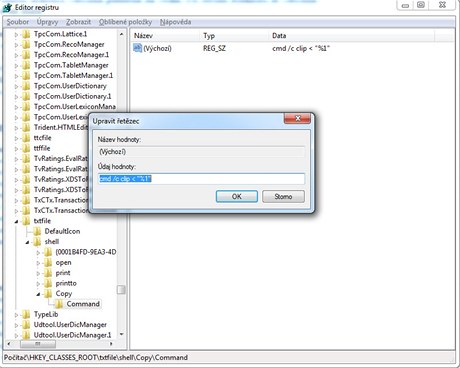Click the vertical tree scrollbar thumb
Screen dimensions: 460x368
click(x=121, y=290)
